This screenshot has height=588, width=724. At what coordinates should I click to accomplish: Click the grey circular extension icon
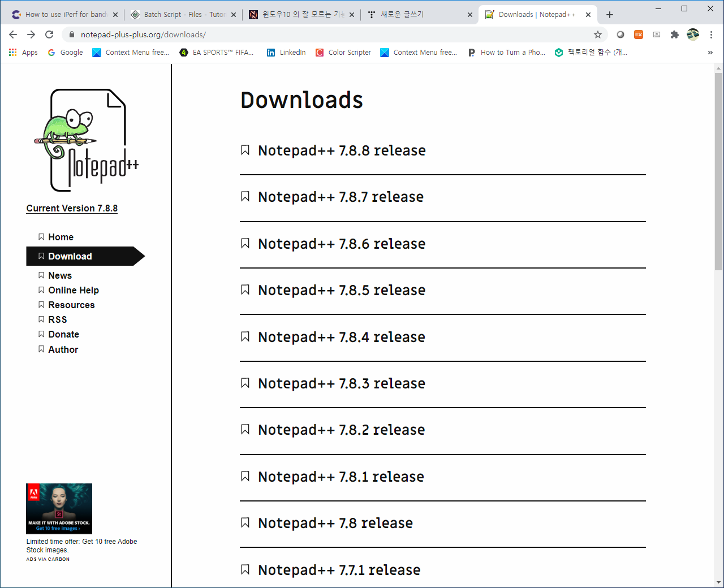[x=620, y=34]
